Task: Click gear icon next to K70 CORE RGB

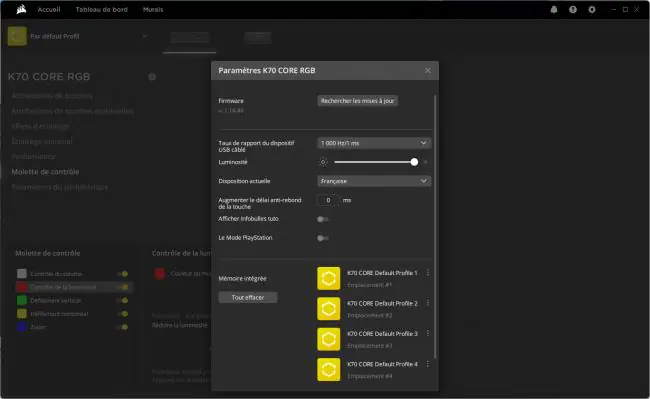Action: 152,77
